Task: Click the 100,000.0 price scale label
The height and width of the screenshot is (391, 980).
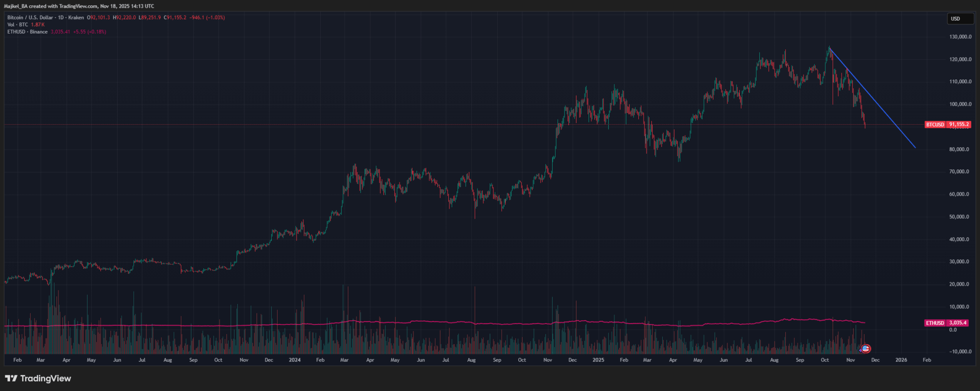Action: [x=960, y=104]
